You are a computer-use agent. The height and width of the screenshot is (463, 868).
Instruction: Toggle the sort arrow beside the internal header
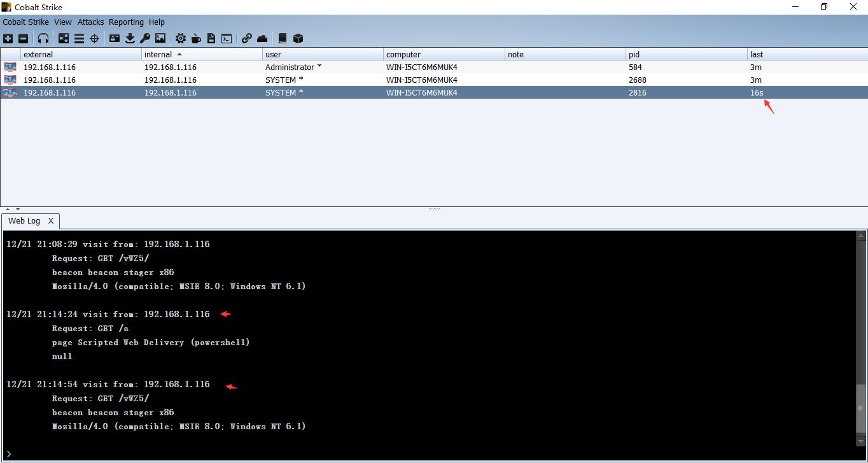point(179,54)
